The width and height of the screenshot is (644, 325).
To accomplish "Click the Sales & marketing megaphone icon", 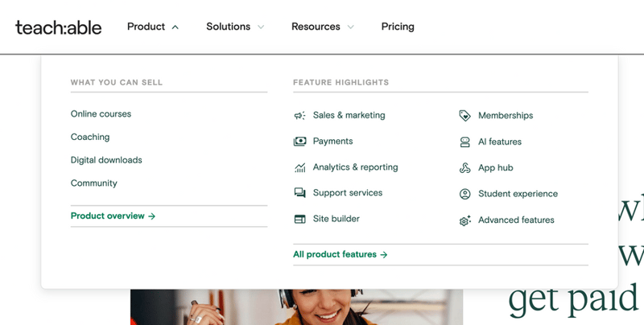I will tap(299, 116).
